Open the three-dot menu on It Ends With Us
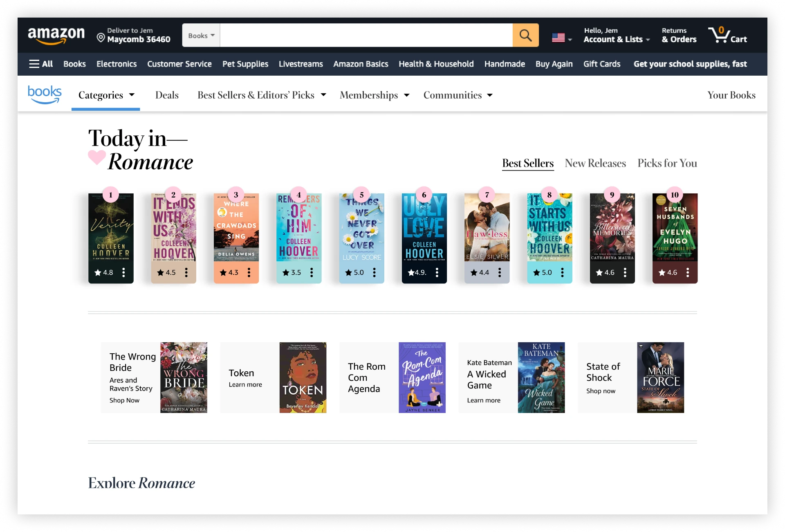Screen dimensions: 785x532 click(186, 272)
